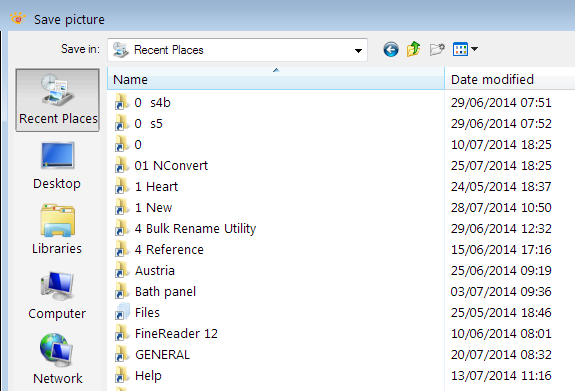Select the 'Help' name text
Viewport: 575px width, 391px height.
148,376
